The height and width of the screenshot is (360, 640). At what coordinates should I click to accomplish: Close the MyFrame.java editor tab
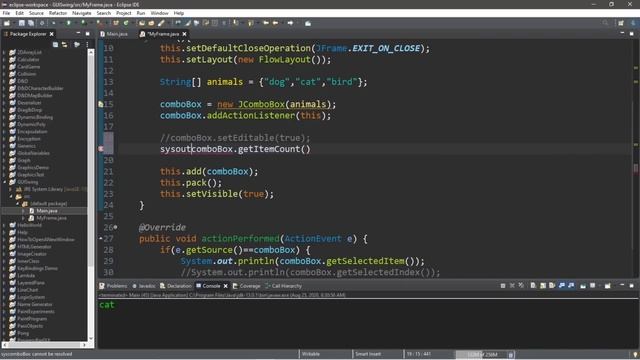(184, 34)
